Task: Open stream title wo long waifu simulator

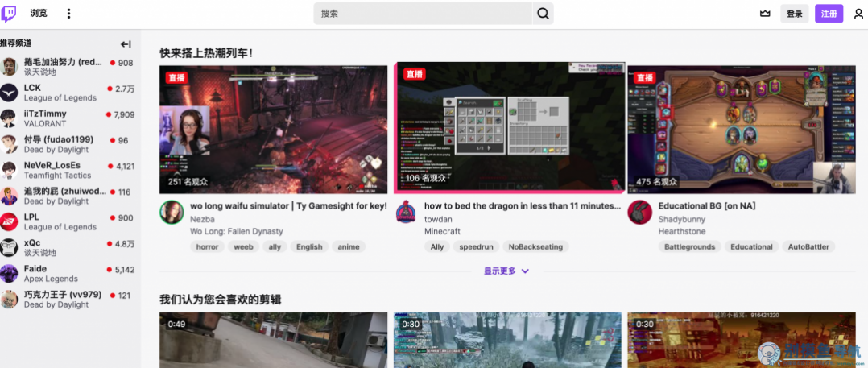Action: point(288,206)
